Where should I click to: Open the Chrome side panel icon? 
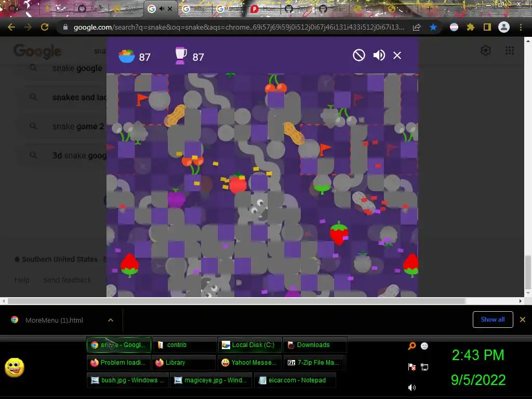pos(487,27)
